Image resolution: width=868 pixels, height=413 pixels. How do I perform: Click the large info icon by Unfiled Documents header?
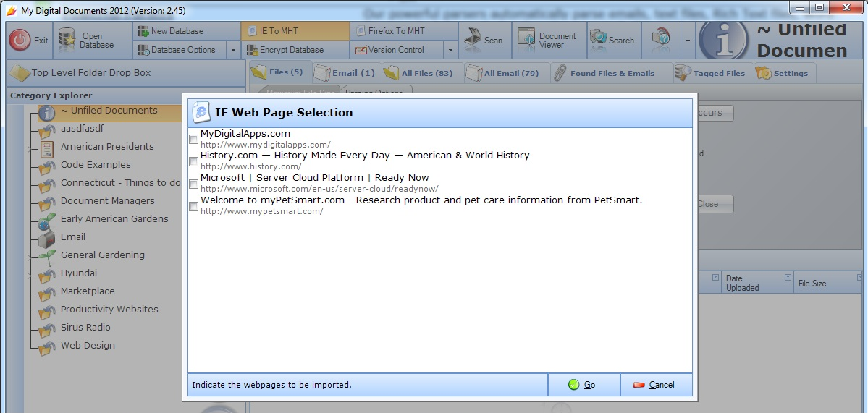(x=724, y=41)
